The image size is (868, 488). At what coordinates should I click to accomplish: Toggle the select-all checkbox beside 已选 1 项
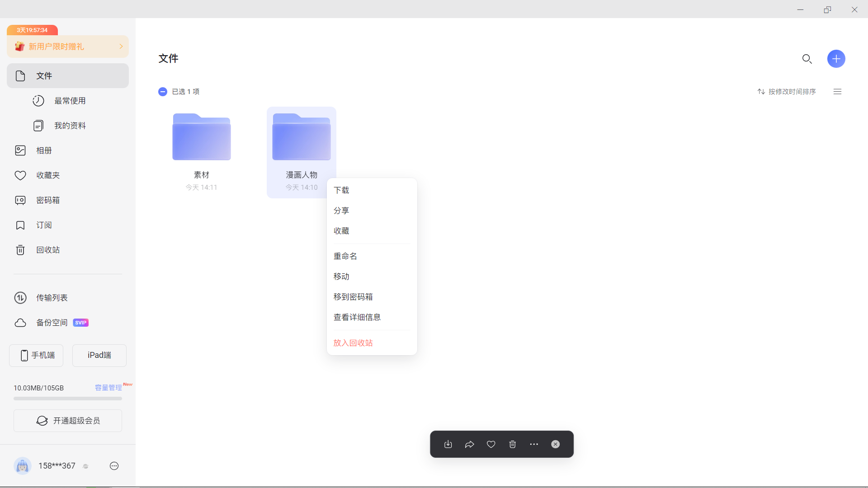pos(163,92)
